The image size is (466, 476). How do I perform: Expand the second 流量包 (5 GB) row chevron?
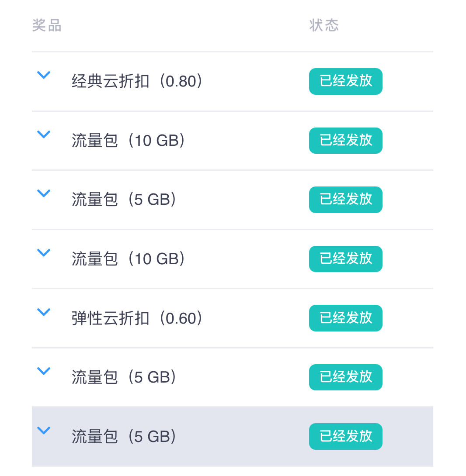tap(44, 371)
